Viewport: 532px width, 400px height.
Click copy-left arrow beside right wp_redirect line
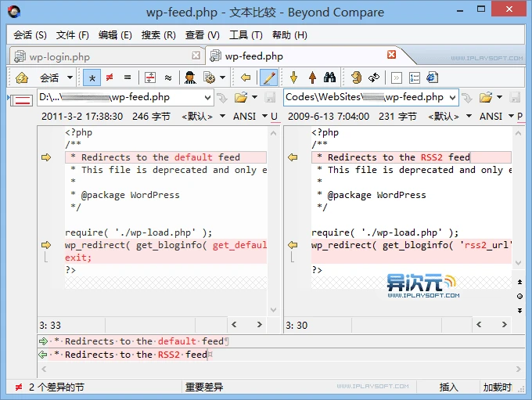pos(293,245)
